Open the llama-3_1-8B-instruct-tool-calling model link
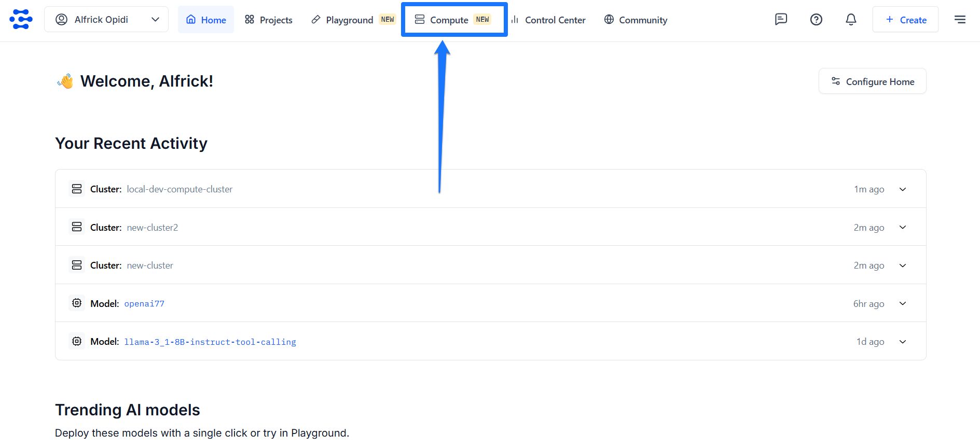Viewport: 980px width, 448px height. click(210, 342)
